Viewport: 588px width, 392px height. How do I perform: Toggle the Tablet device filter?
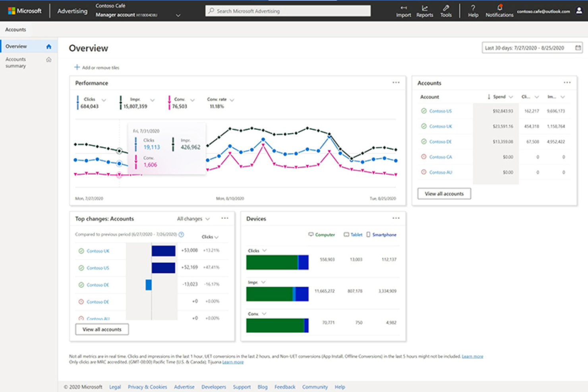(x=353, y=235)
